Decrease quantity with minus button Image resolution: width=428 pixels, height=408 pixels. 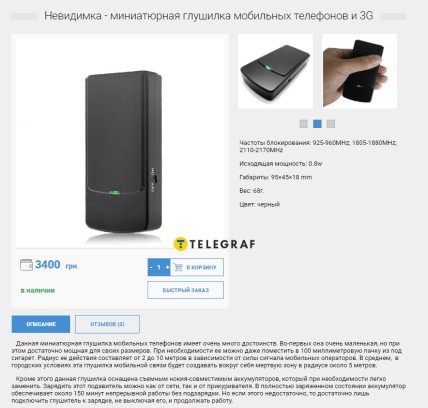click(151, 267)
